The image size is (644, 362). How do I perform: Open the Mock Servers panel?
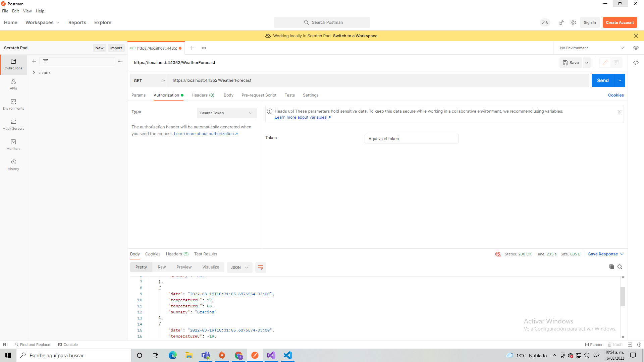point(13,124)
